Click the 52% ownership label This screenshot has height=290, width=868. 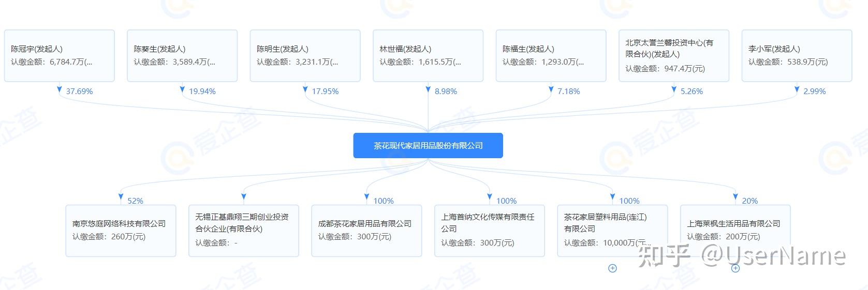tap(135, 201)
